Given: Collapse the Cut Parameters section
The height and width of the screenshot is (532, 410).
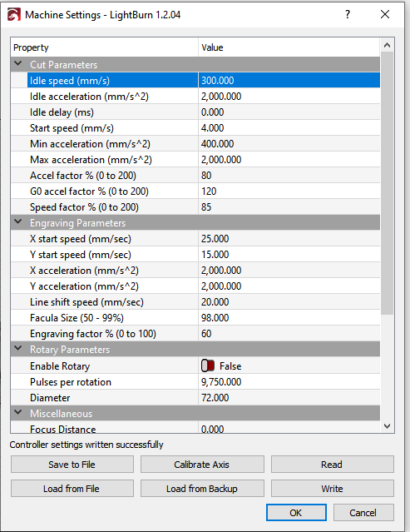Looking at the screenshot, I should pos(18,64).
